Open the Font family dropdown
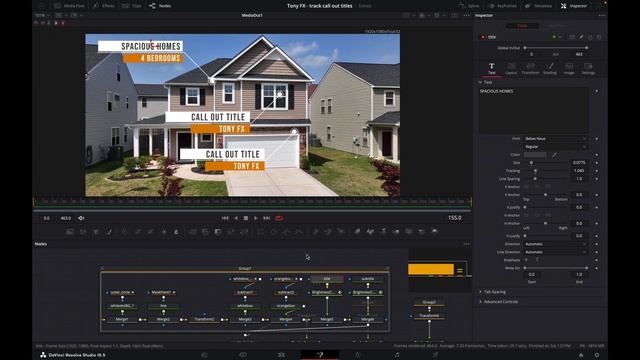640x360 pixels. point(556,139)
